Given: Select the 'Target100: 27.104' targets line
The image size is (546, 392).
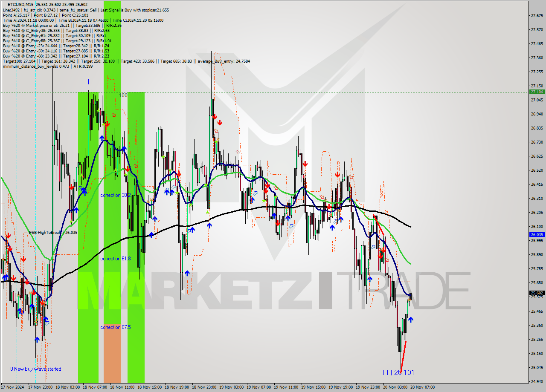Looking at the screenshot, I should click(126, 61).
